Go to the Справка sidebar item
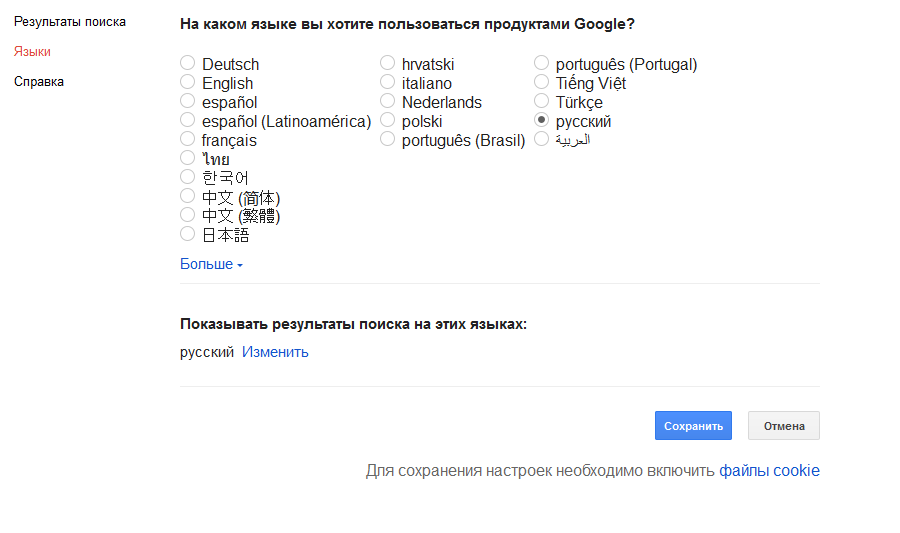Screen dimensions: 900x533 [39, 81]
